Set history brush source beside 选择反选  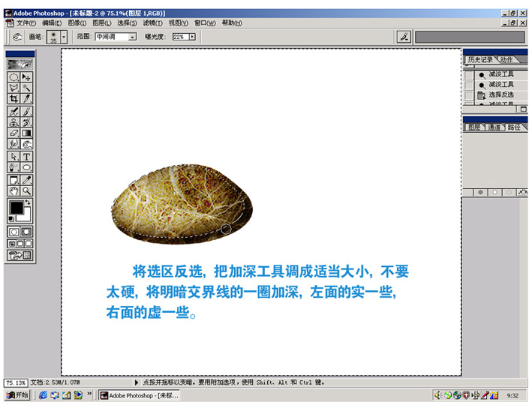468,95
